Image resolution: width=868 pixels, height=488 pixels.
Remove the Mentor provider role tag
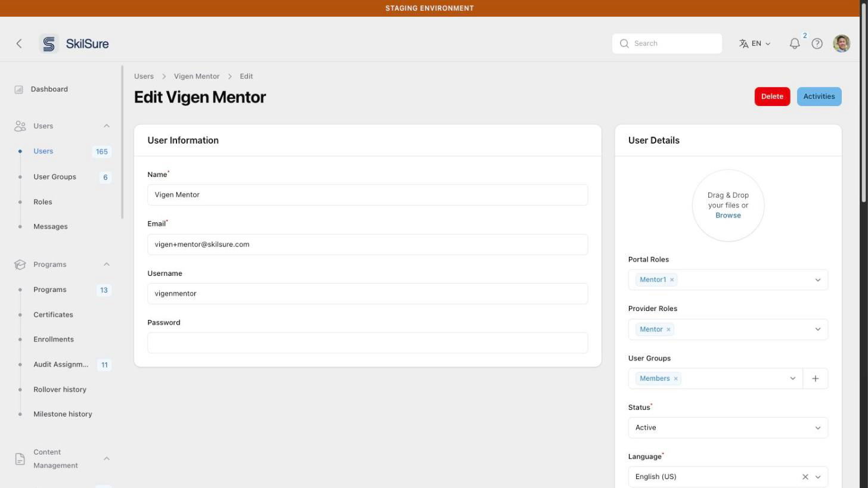click(x=668, y=330)
